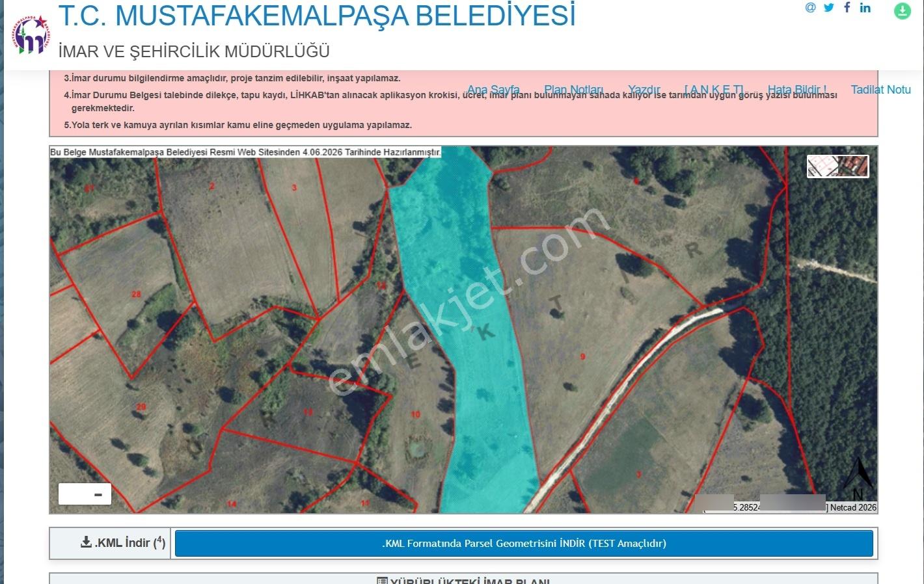Click the .KML İndir download label
924x584 pixels.
pos(123,542)
